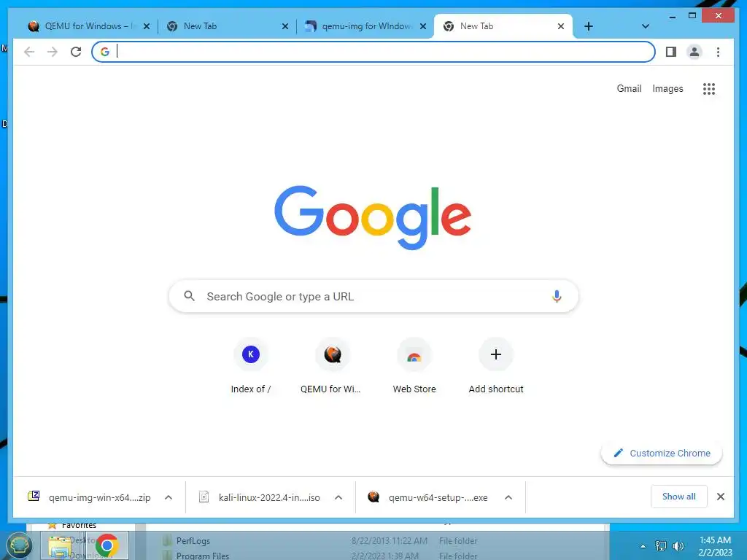Close the 'QEMU for Windows' tab
The image size is (747, 560).
coord(147,27)
